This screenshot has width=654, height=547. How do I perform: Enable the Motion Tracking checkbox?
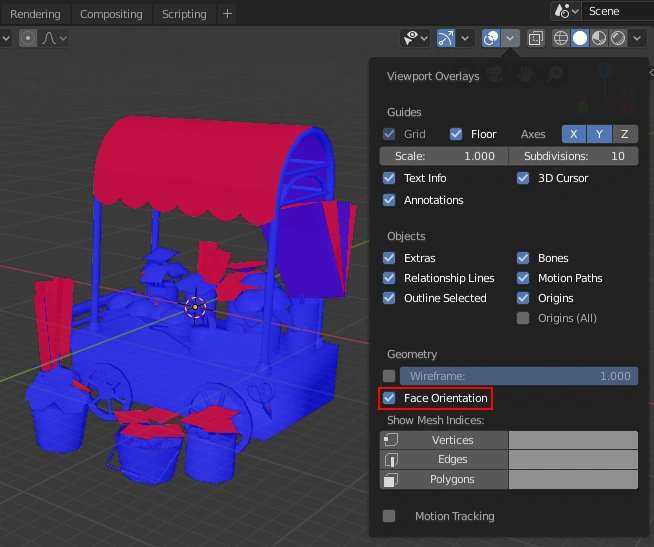(x=389, y=516)
